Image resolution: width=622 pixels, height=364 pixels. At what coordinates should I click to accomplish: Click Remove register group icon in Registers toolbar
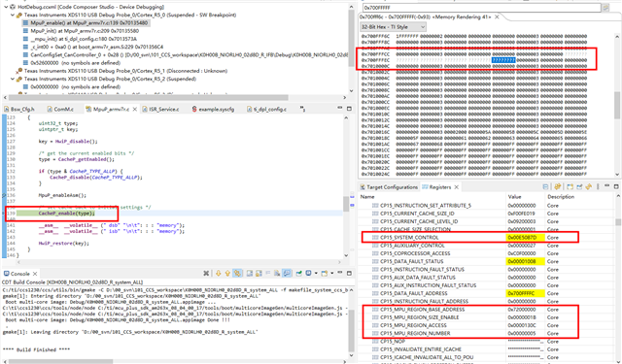(x=579, y=186)
